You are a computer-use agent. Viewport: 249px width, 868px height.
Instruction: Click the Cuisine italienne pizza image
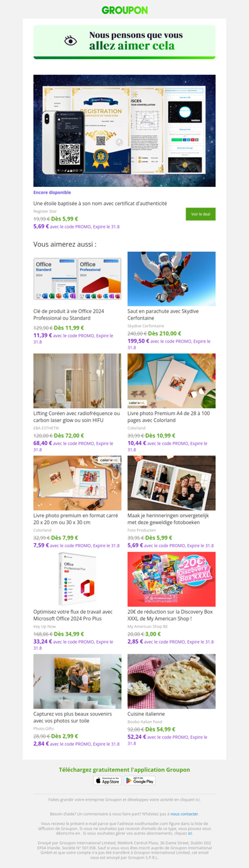[172, 681]
